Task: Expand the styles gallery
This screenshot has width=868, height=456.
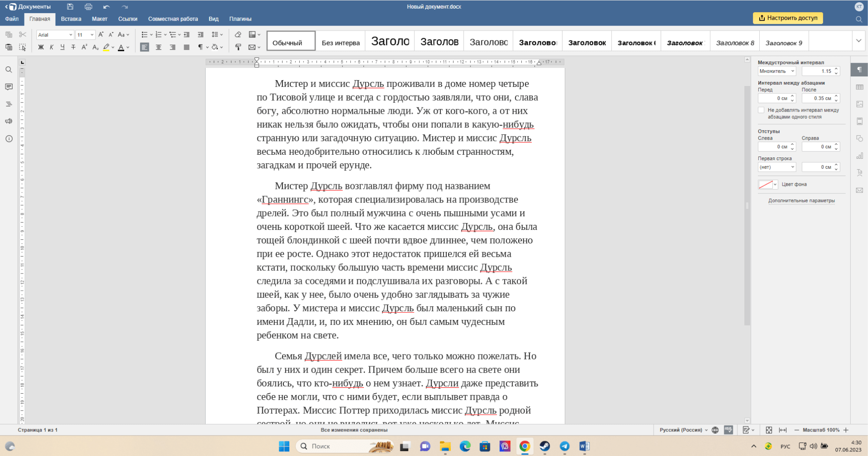Action: 858,41
